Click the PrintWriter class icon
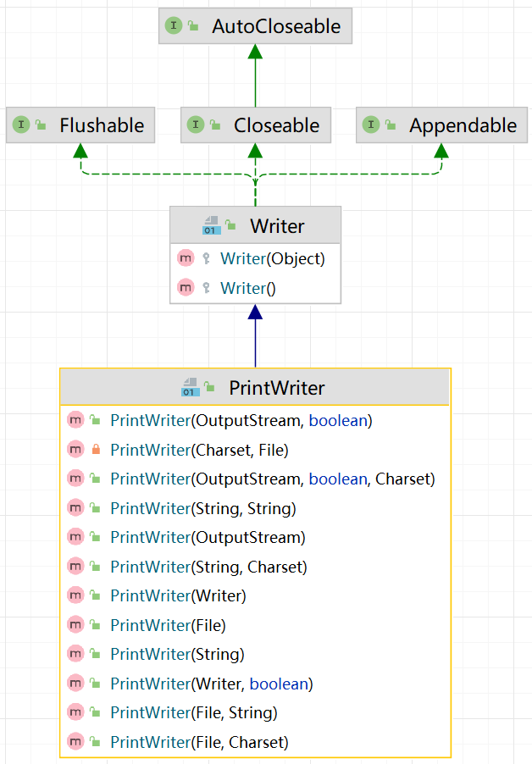This screenshot has width=532, height=764. [x=190, y=388]
